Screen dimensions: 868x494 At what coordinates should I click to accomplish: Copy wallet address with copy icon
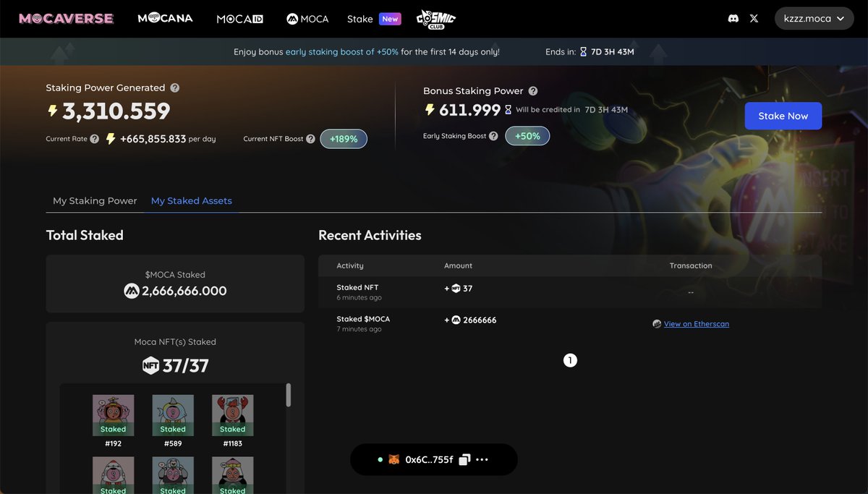click(464, 459)
